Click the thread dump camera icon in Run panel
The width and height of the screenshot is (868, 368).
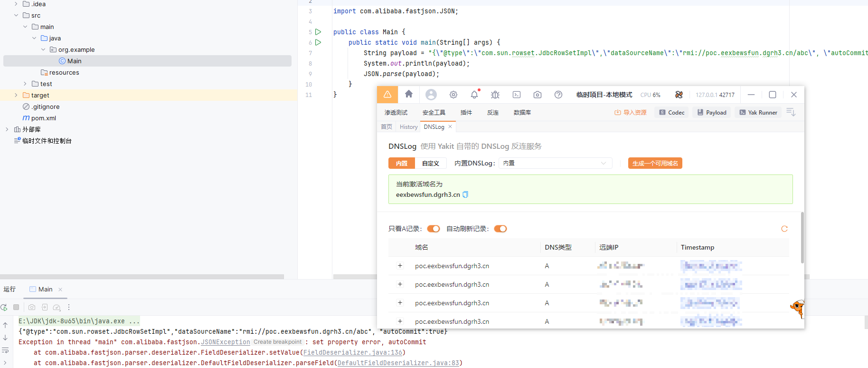tap(32, 307)
